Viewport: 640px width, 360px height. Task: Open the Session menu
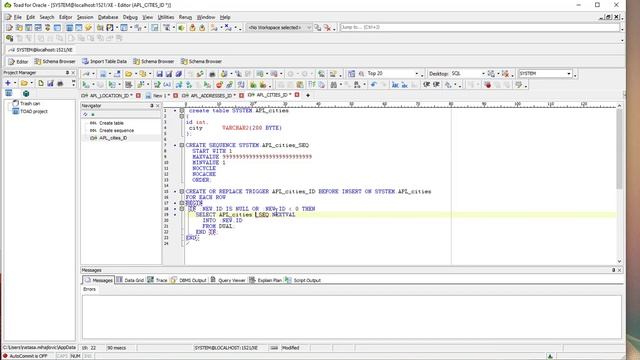85,17
